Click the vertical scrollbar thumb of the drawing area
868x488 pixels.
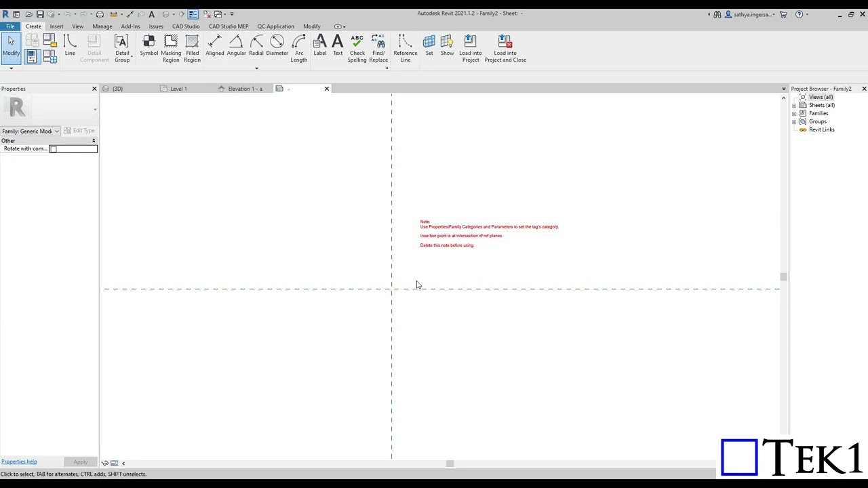(783, 277)
